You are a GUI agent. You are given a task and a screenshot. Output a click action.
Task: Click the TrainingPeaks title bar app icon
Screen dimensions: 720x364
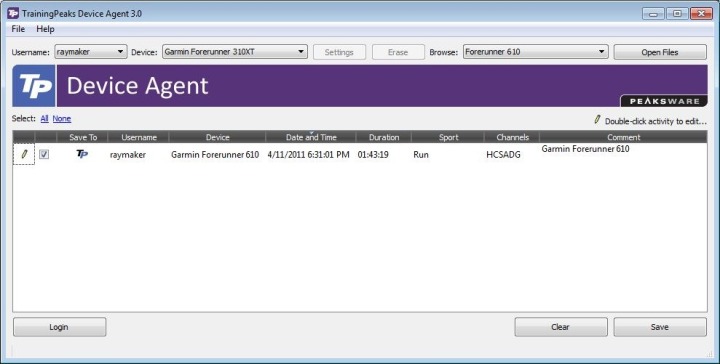pyautogui.click(x=13, y=13)
